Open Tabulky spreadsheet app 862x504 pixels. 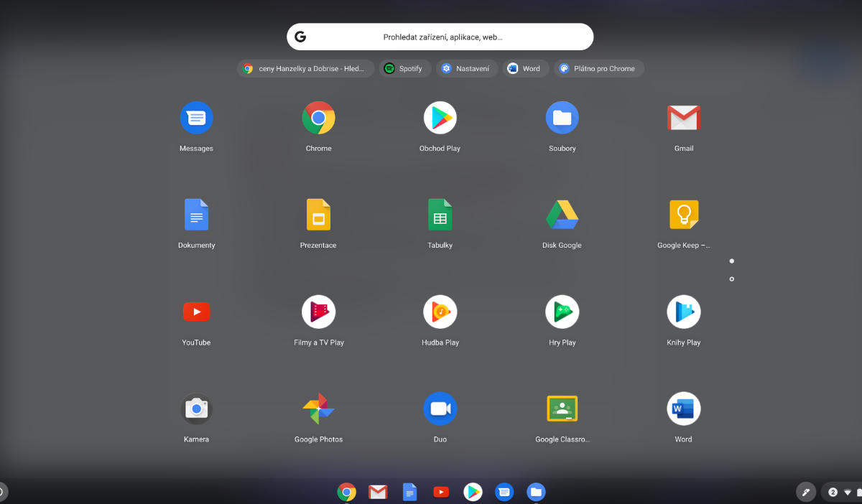(x=440, y=215)
